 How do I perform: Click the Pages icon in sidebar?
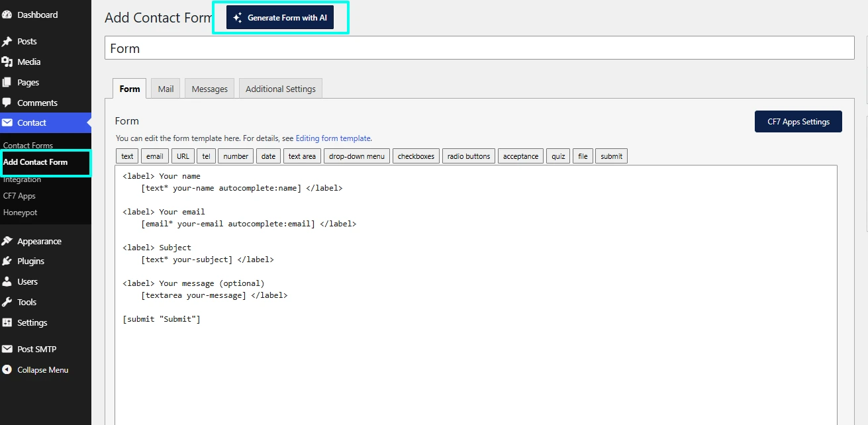point(7,82)
